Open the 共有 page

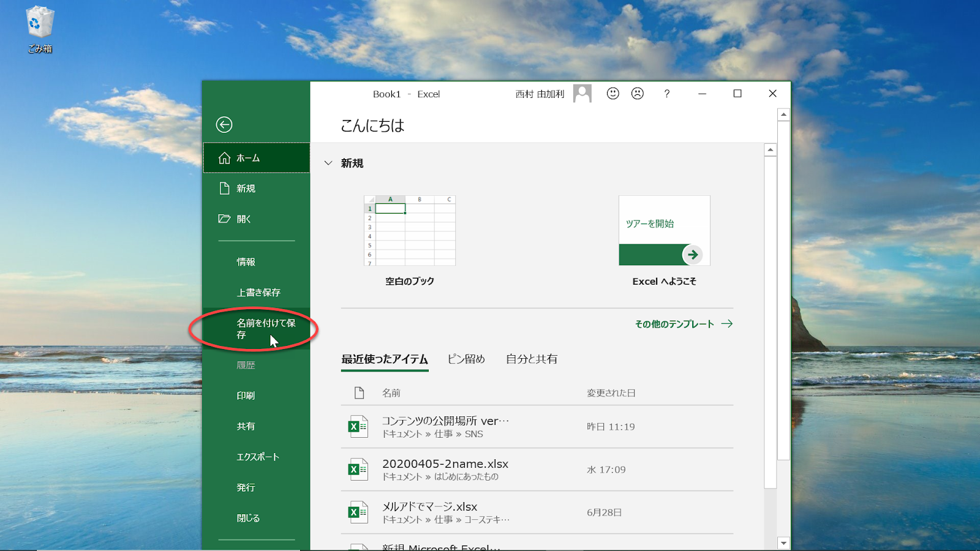click(257, 426)
